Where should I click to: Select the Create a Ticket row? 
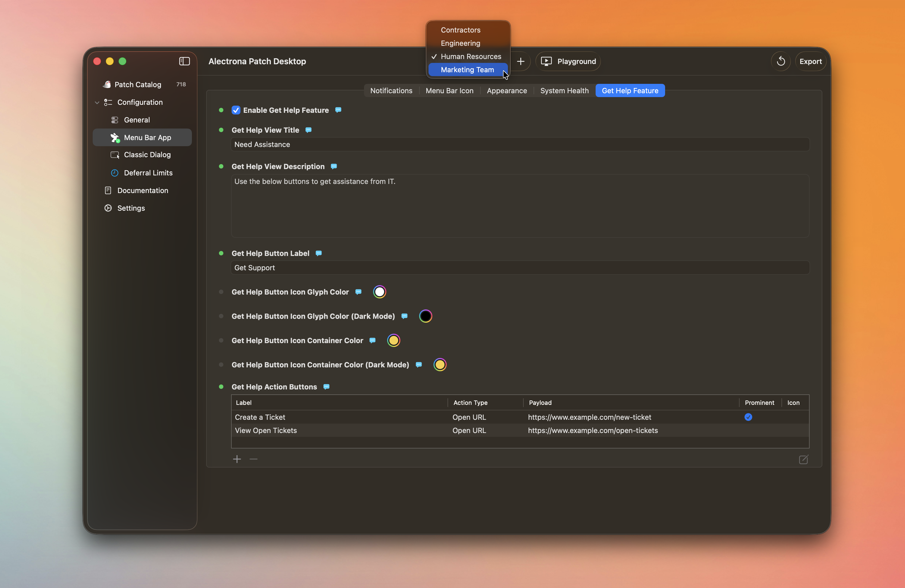point(520,417)
